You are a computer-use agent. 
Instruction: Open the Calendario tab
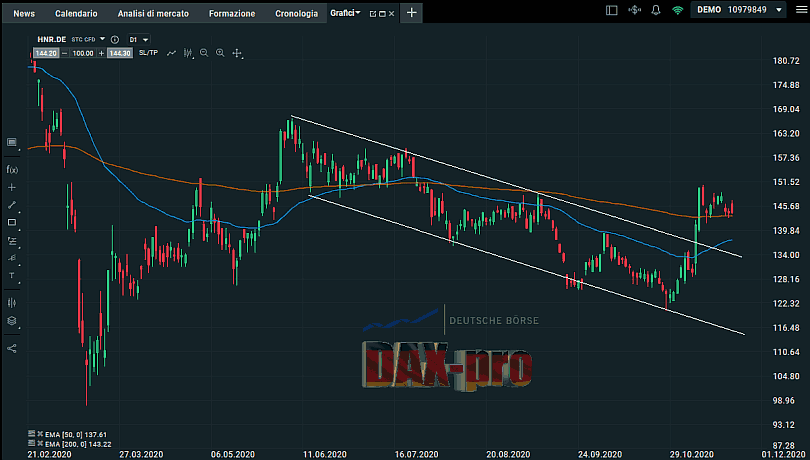pos(76,13)
